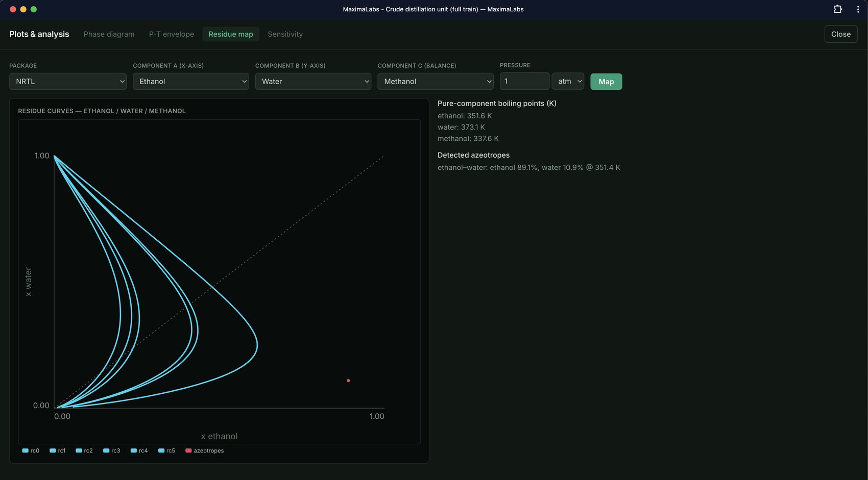868x480 pixels.
Task: Switch to the Phase diagram tab
Action: pos(109,34)
